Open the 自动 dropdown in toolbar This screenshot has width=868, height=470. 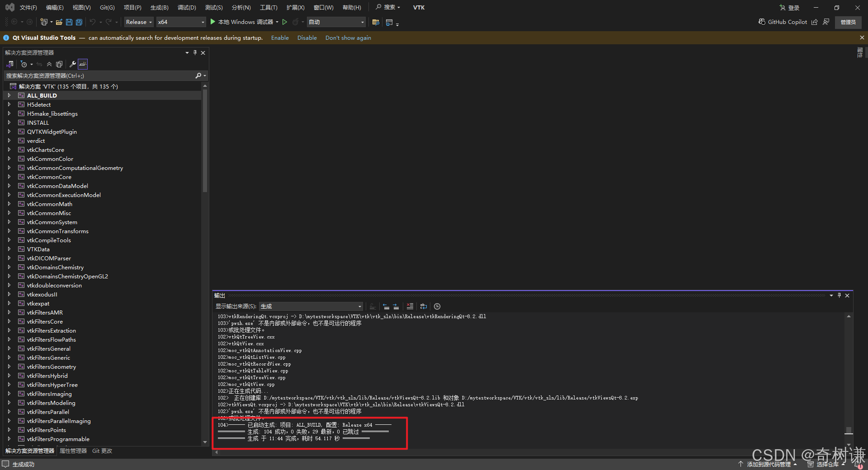point(336,22)
